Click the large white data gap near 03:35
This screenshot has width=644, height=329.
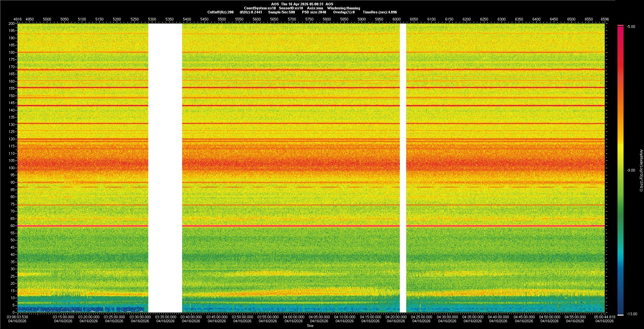point(165,168)
